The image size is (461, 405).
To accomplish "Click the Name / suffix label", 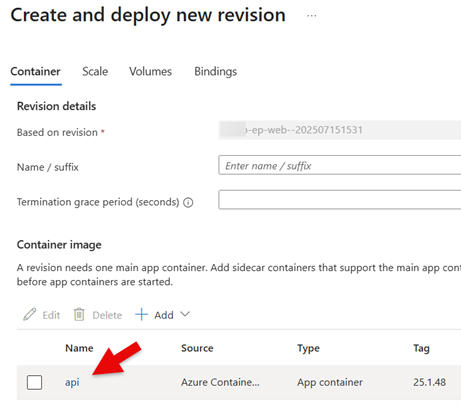I will click(48, 167).
